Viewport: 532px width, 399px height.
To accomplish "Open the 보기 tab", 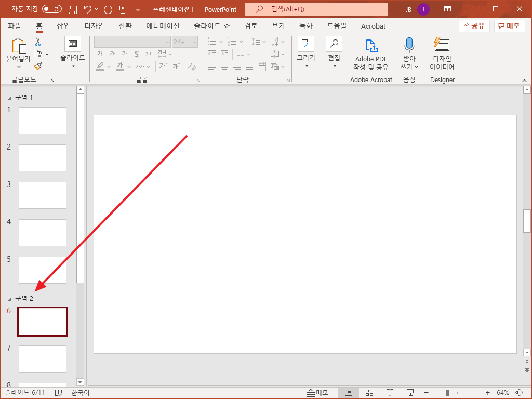I will 278,26.
